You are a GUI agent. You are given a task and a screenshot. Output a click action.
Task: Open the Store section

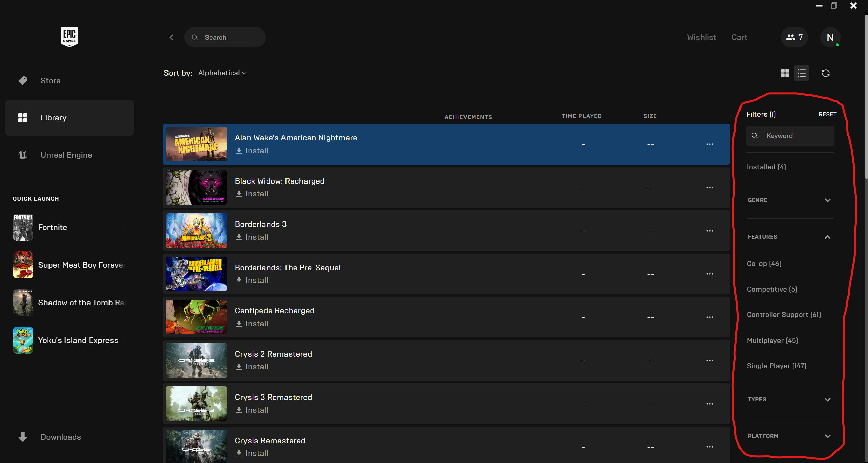point(50,81)
